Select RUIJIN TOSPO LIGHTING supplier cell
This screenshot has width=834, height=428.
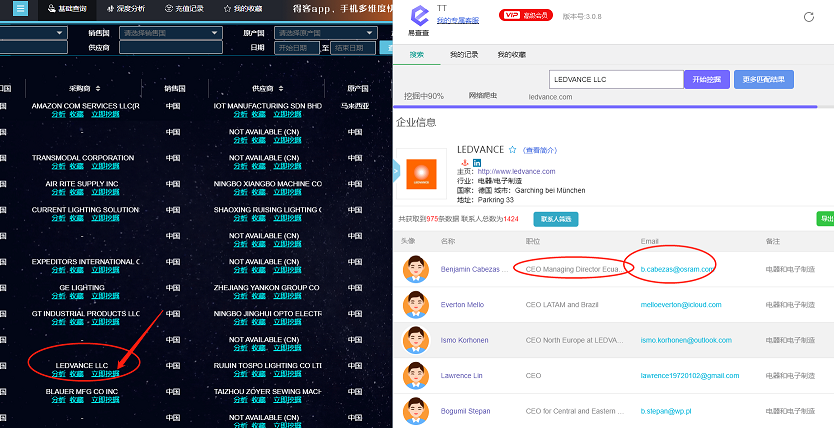click(268, 366)
